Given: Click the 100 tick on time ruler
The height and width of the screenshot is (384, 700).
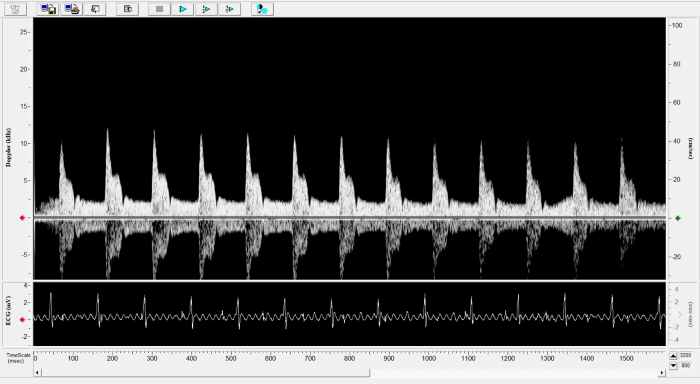Looking at the screenshot, I should point(73,358).
